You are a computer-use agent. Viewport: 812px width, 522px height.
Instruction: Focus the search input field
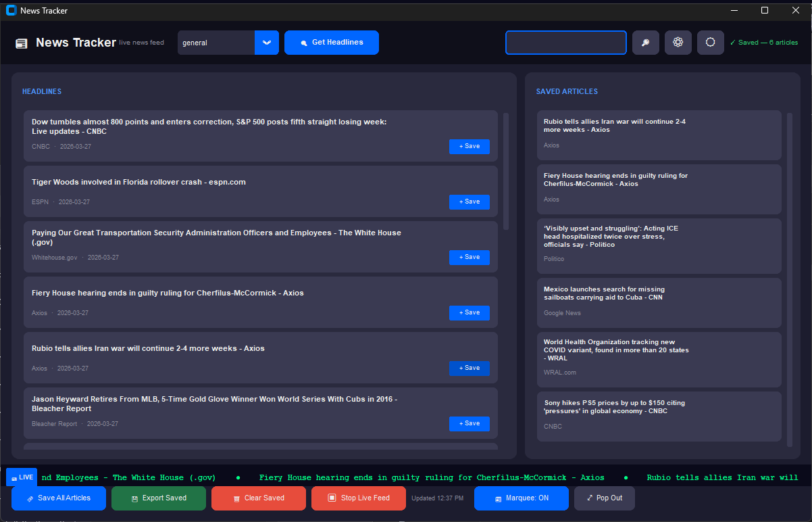pyautogui.click(x=565, y=43)
